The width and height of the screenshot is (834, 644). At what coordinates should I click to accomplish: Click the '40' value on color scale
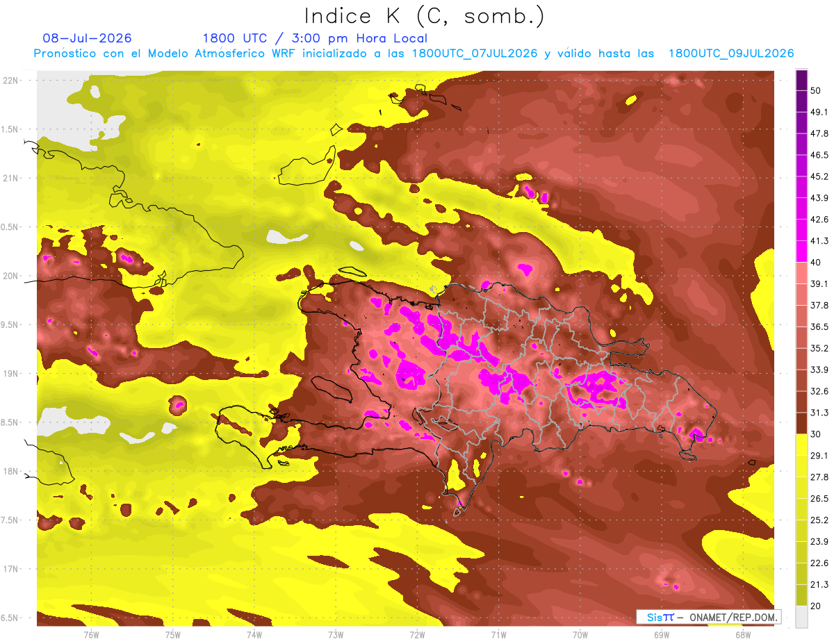coord(816,263)
